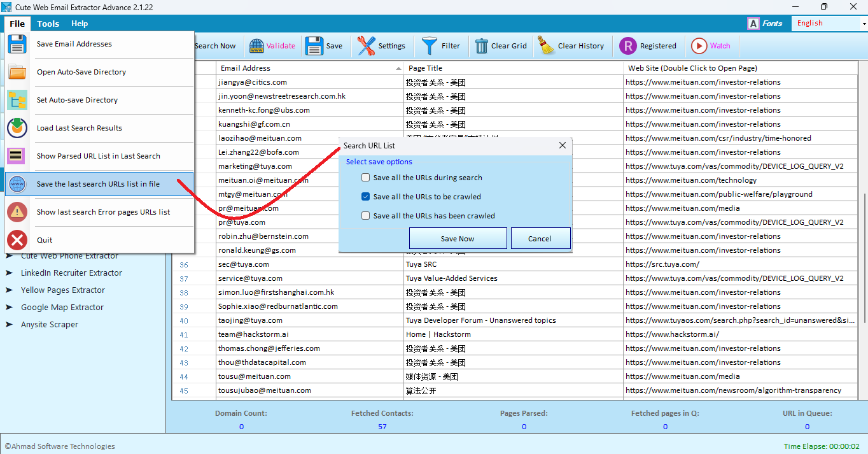Screen dimensions: 868x454
Task: Click the Save floppy disk toolbar icon
Action: [314, 46]
